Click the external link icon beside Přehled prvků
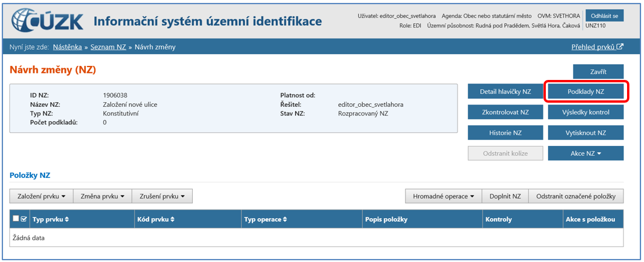Screen dimensions: 644x262 (620, 47)
